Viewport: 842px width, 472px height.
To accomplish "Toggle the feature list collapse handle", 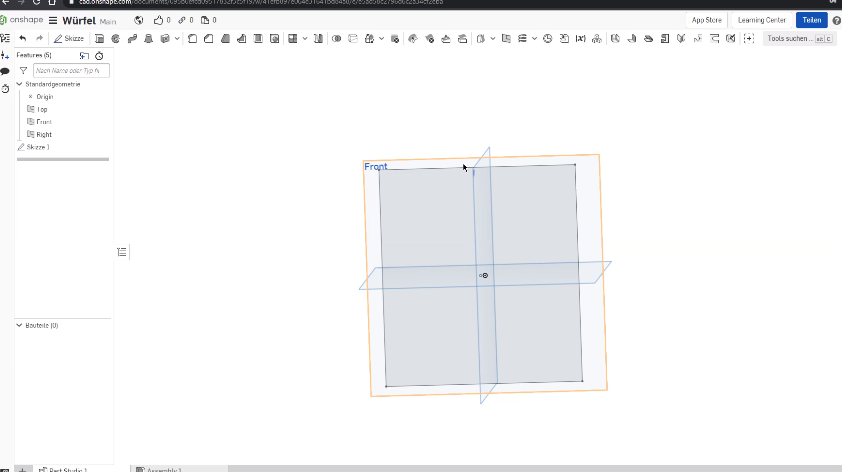I will (x=122, y=252).
